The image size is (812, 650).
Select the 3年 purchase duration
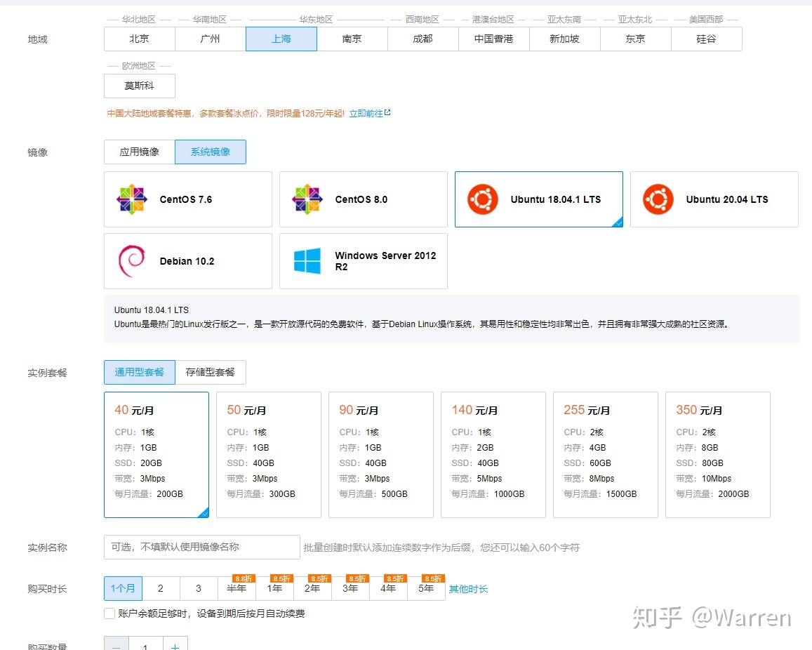click(350, 588)
